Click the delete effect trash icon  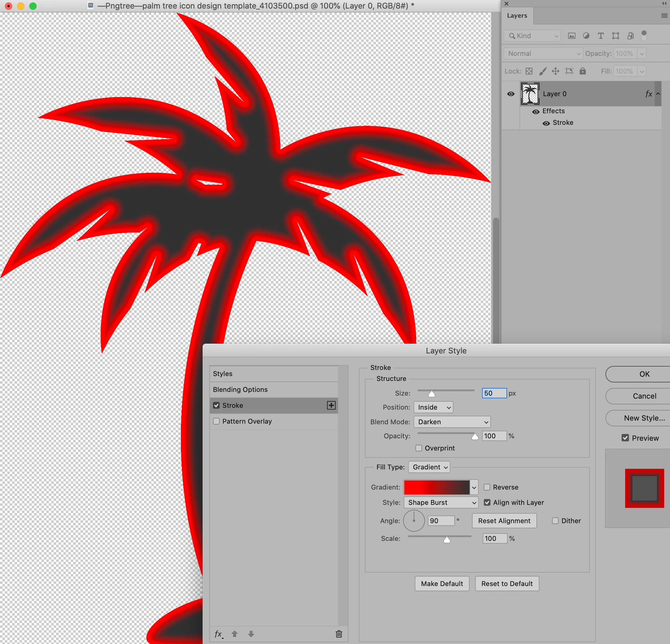pyautogui.click(x=339, y=634)
